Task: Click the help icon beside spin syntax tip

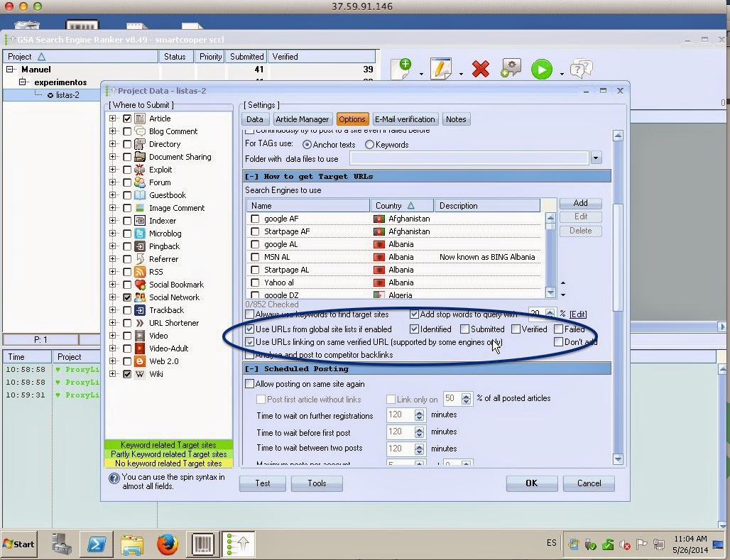Action: 114,478
